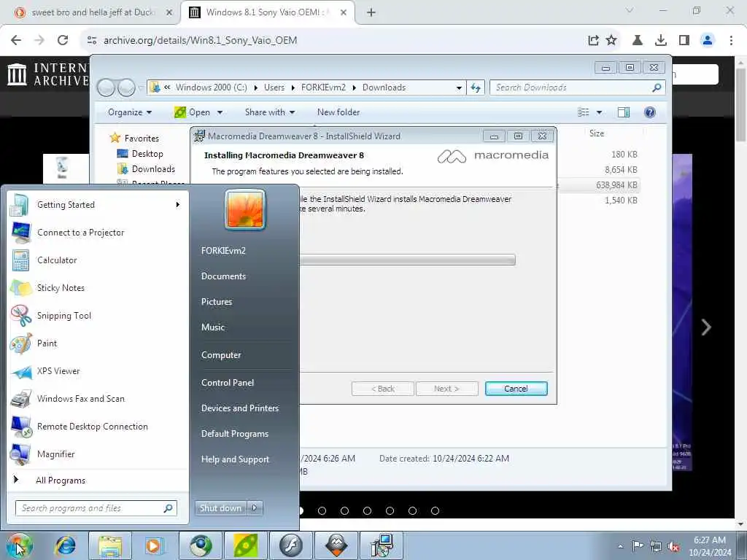Change view icon in Explorer
747x560 pixels.
coord(584,112)
